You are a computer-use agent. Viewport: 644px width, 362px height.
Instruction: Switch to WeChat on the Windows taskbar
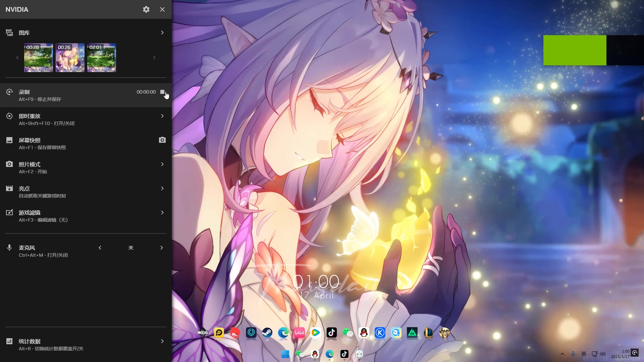[300, 354]
